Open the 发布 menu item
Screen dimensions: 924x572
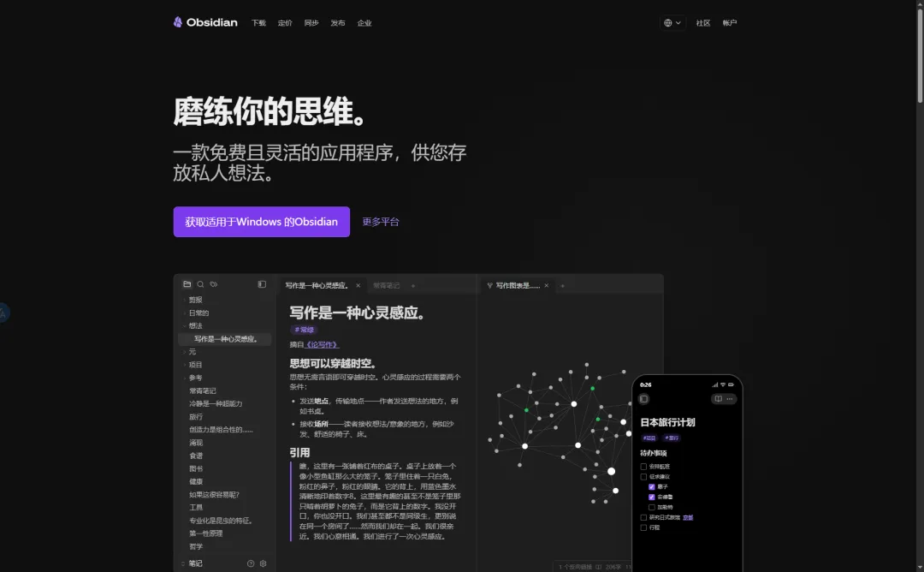click(338, 23)
